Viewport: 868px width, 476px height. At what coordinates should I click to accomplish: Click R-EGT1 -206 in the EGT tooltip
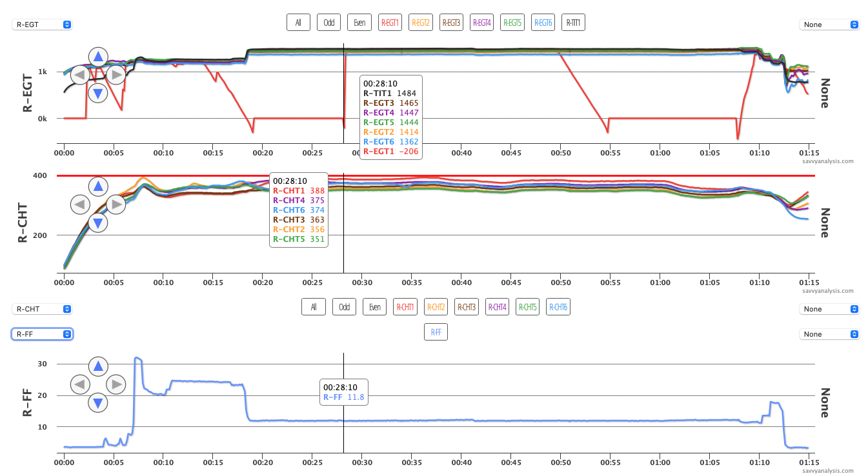click(x=391, y=152)
